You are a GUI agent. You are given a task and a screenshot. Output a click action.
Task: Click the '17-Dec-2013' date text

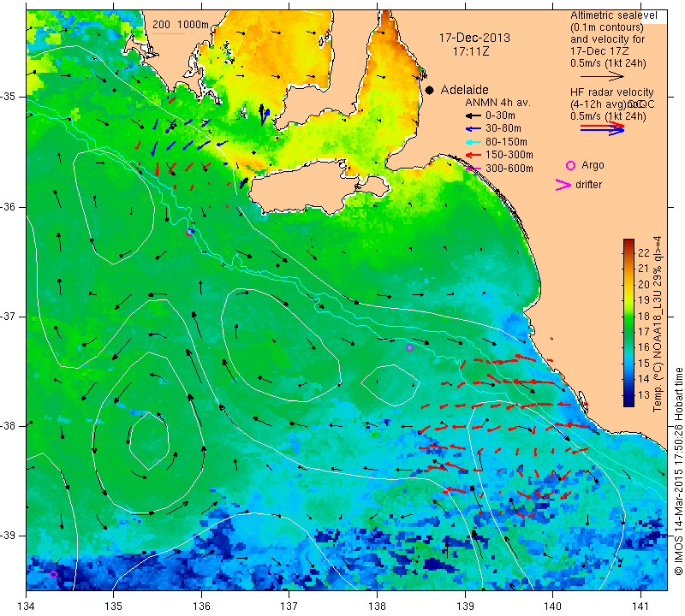tap(474, 38)
